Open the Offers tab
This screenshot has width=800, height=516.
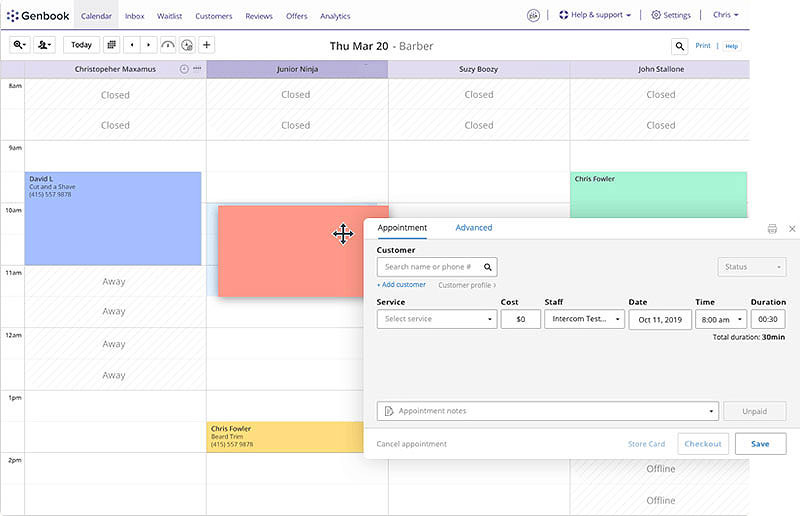tap(296, 16)
